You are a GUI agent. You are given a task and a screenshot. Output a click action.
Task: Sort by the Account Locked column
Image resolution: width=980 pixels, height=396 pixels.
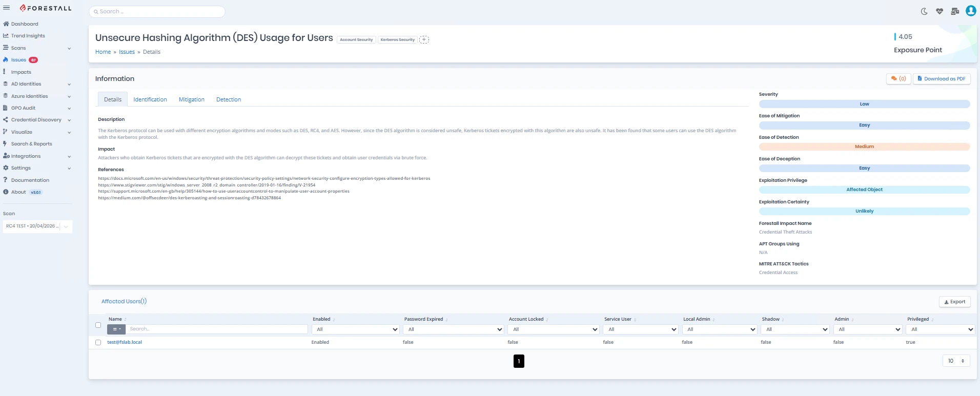pyautogui.click(x=528, y=319)
